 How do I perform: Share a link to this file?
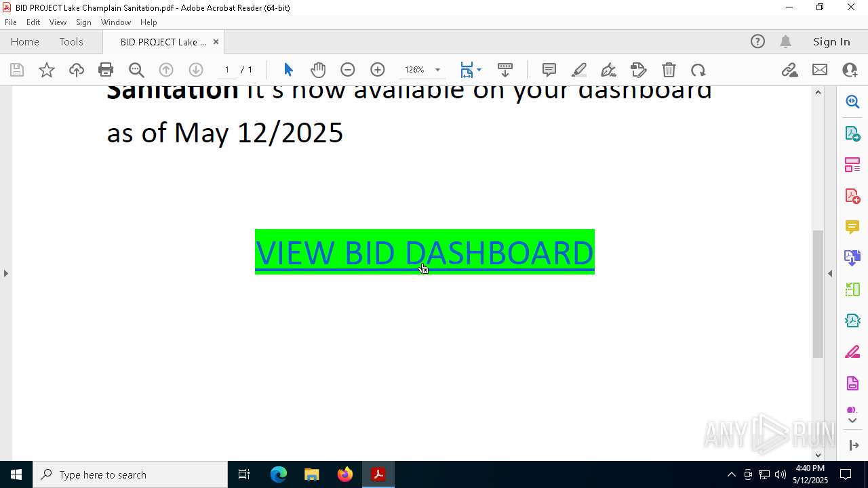789,70
